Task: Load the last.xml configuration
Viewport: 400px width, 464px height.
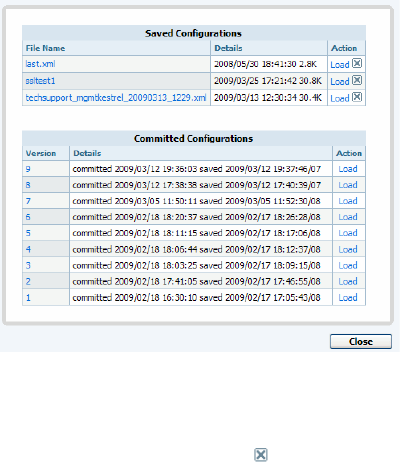Action: tap(340, 65)
